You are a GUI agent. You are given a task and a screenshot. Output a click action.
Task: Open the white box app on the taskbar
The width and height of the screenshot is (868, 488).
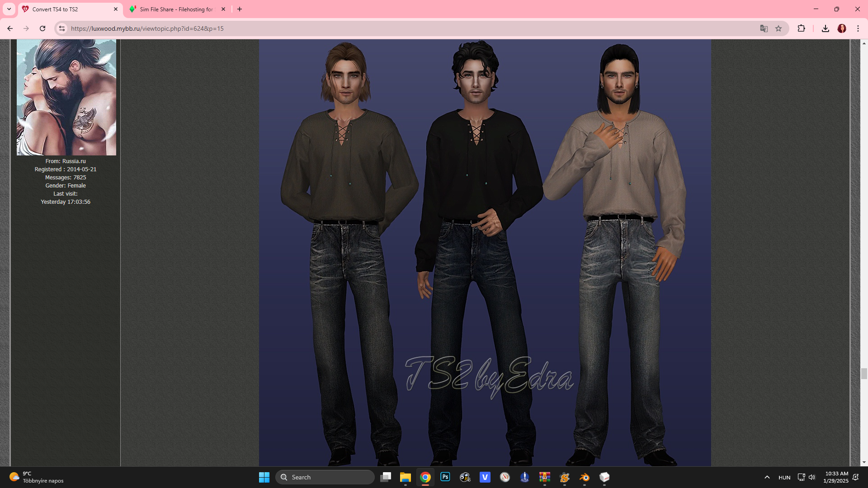tap(604, 477)
